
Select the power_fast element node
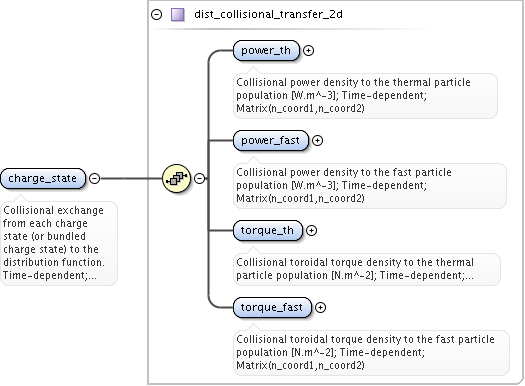pos(271,141)
